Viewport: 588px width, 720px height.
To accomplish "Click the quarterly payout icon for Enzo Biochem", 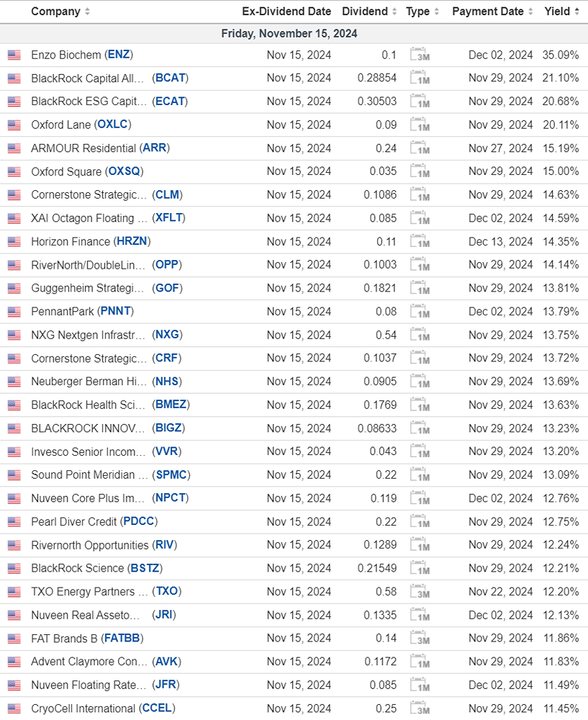I will [420, 55].
